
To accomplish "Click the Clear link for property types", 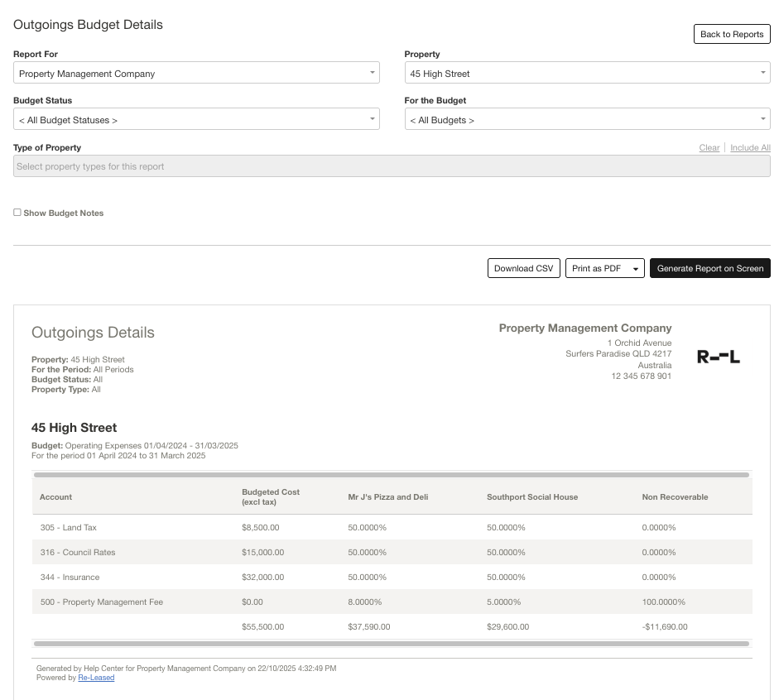I will pyautogui.click(x=709, y=148).
